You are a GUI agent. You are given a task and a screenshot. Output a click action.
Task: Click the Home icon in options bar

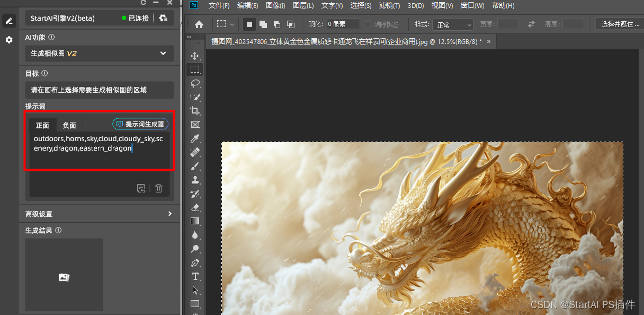coord(199,24)
